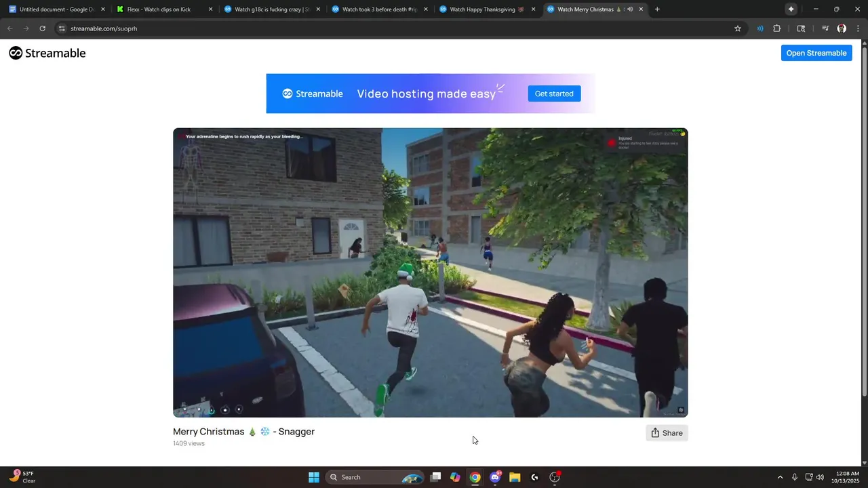The width and height of the screenshot is (868, 488).
Task: Click the streamable.com/suoprh address bar
Action: 400,28
